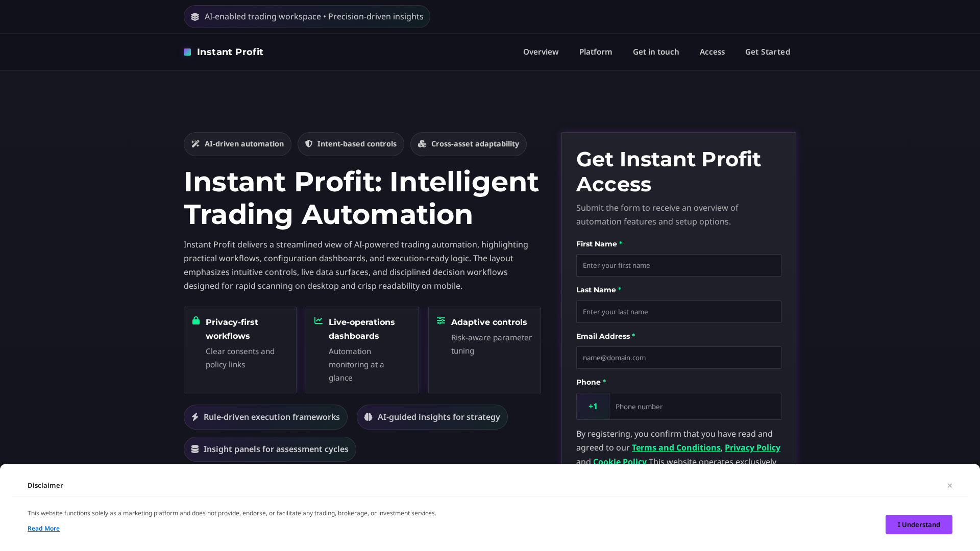
Task: Click the pie icon on AI-guided insights pill
Action: 369,417
